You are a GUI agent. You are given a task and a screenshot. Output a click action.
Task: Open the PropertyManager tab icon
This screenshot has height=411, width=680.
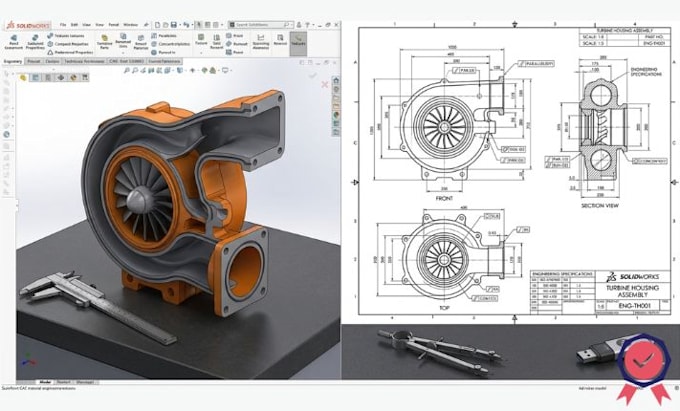(x=35, y=77)
